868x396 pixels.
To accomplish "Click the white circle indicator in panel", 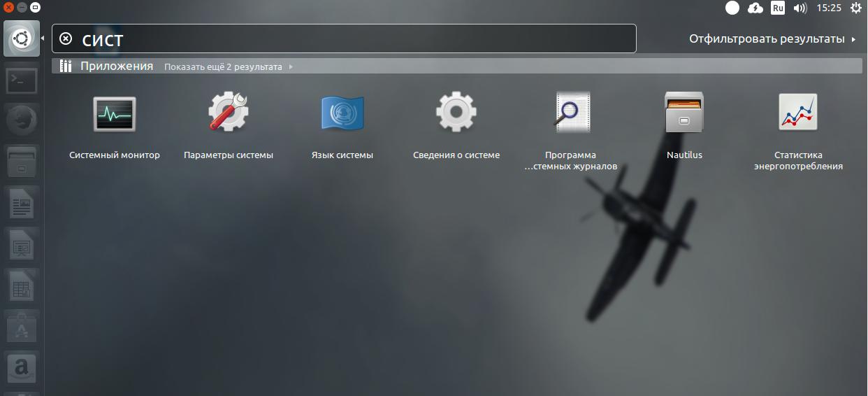I will [732, 8].
